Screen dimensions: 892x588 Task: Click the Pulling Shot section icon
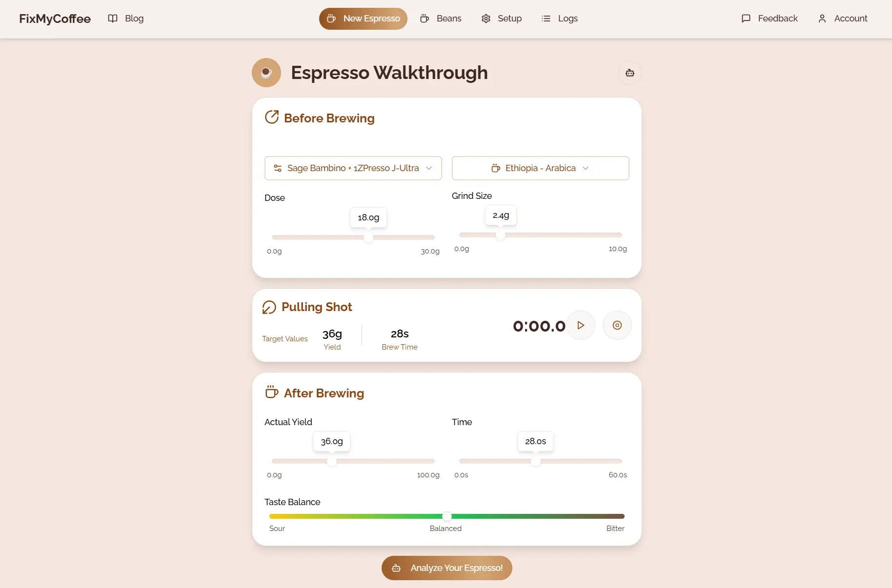point(269,307)
